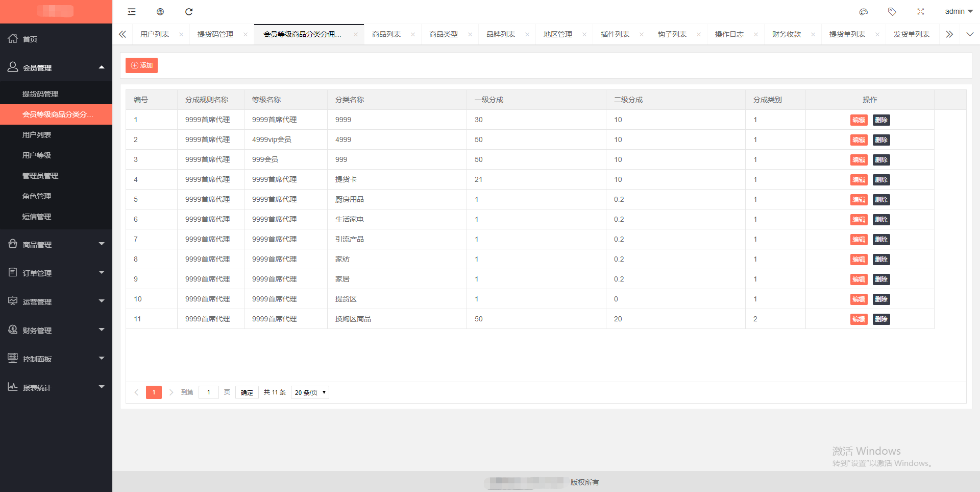Expand 控制面板 sidebar section

pyautogui.click(x=56, y=359)
